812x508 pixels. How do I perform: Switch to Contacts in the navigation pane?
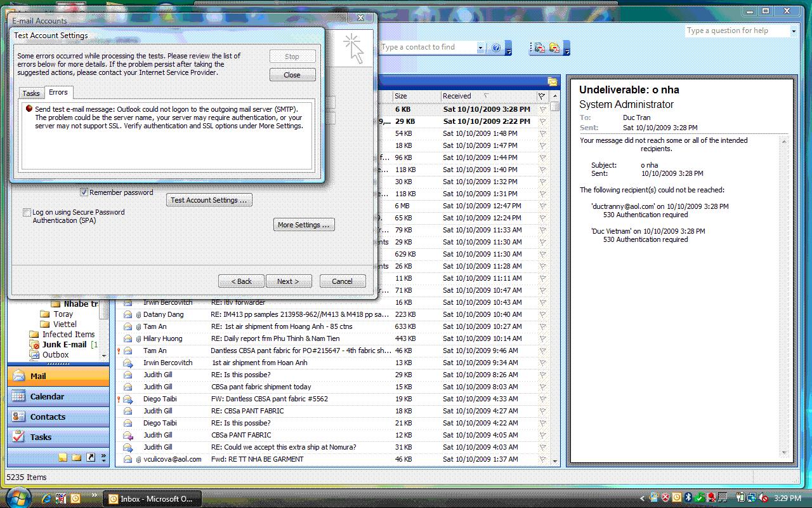coord(58,417)
